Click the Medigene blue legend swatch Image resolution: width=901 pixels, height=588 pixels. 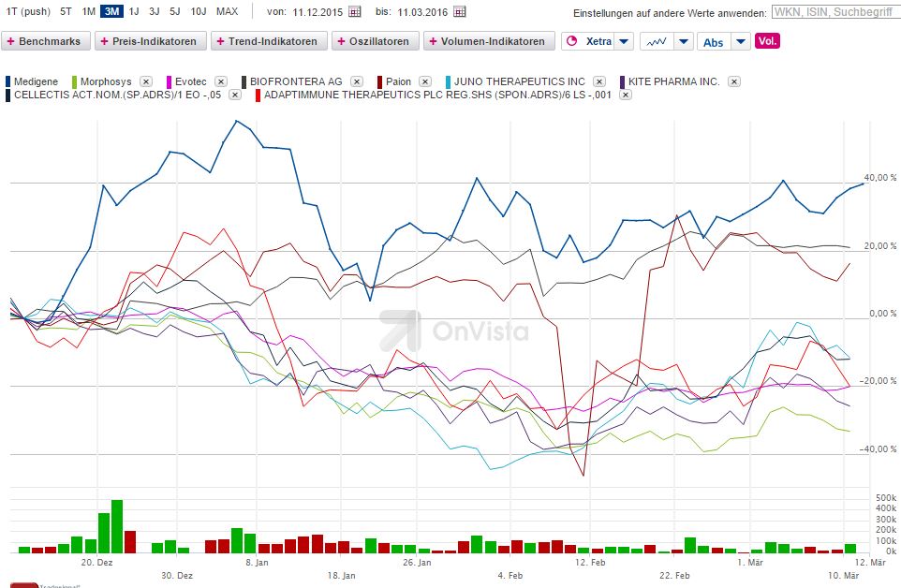point(8,81)
